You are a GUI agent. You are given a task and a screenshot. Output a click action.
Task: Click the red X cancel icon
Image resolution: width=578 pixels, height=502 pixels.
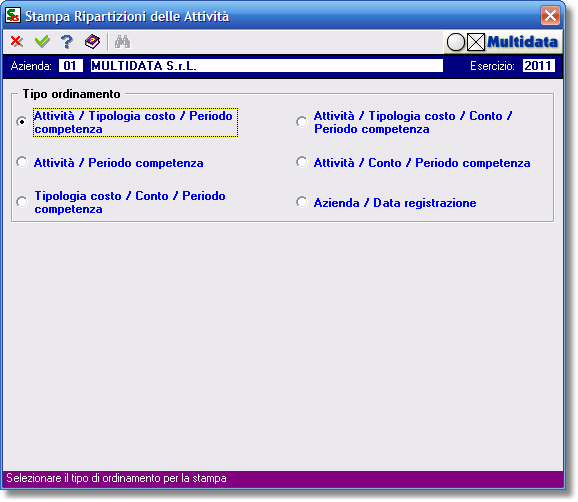[x=17, y=41]
